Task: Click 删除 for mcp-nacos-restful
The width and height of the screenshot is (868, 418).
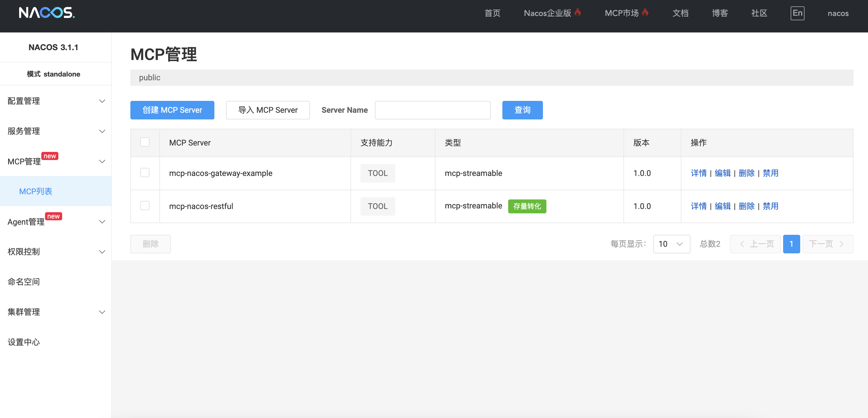Action: tap(746, 206)
